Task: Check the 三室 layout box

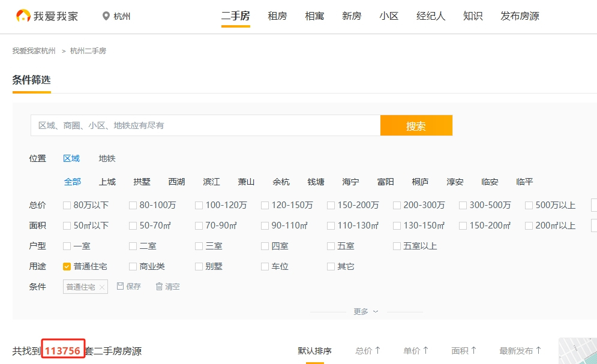Action: [199, 246]
